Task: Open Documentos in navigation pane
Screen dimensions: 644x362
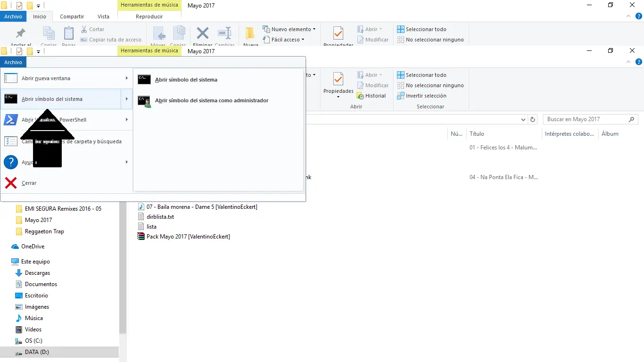Action: [36, 284]
